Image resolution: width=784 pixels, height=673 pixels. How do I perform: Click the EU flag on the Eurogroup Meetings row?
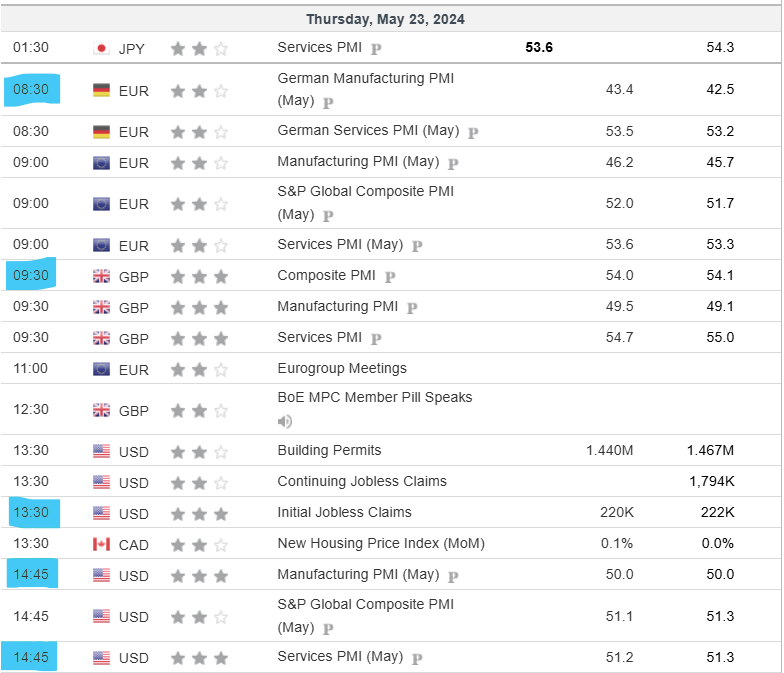point(101,369)
